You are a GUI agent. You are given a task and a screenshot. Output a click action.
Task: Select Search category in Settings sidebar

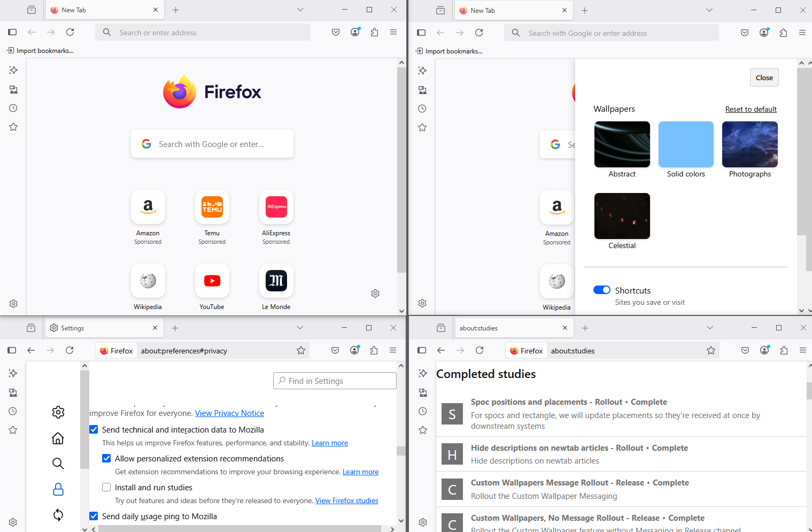(58, 464)
